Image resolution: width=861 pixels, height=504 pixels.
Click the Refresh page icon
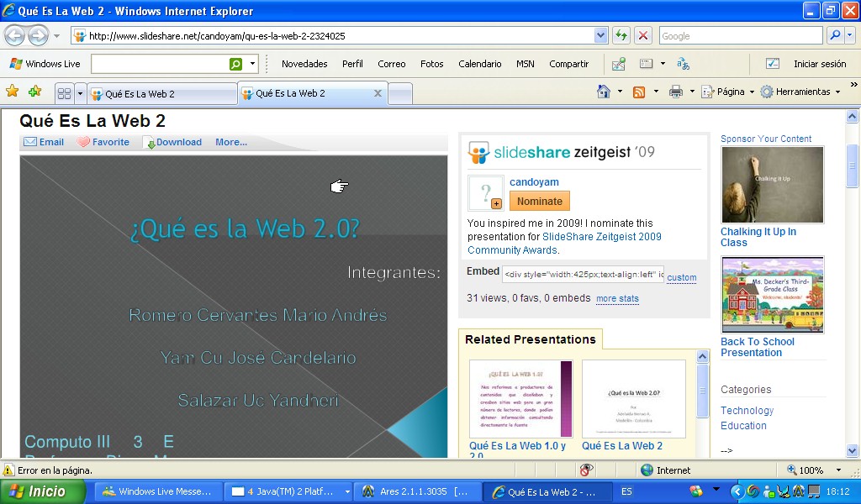[x=621, y=35]
